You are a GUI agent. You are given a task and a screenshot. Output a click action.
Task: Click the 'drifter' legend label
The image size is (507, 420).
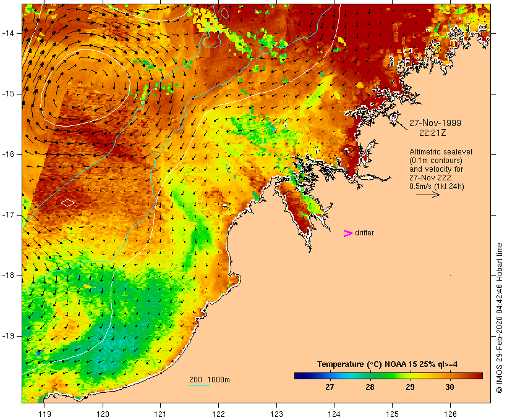point(364,233)
